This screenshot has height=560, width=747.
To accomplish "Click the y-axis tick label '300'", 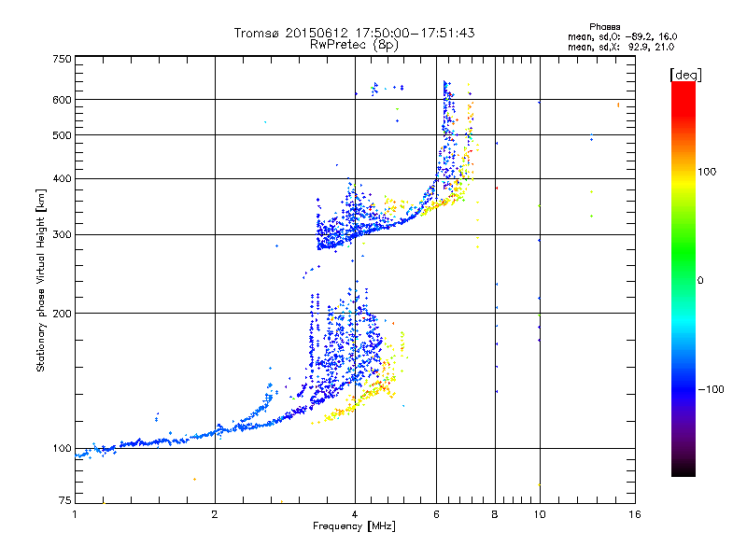I will tap(62, 234).
